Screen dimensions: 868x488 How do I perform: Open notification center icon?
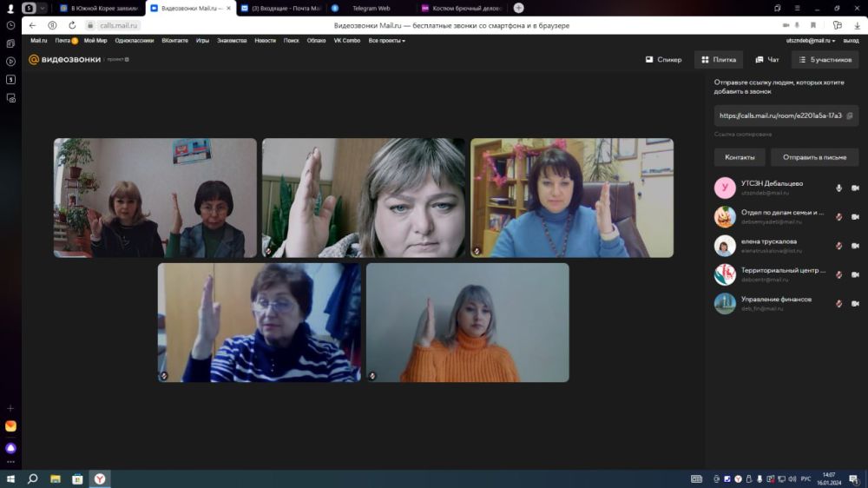(x=853, y=479)
